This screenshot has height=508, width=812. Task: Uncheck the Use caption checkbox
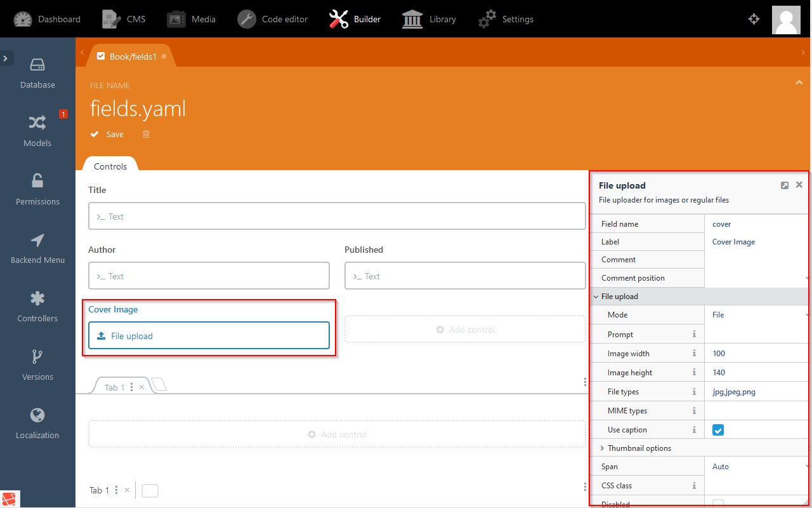[x=718, y=430]
